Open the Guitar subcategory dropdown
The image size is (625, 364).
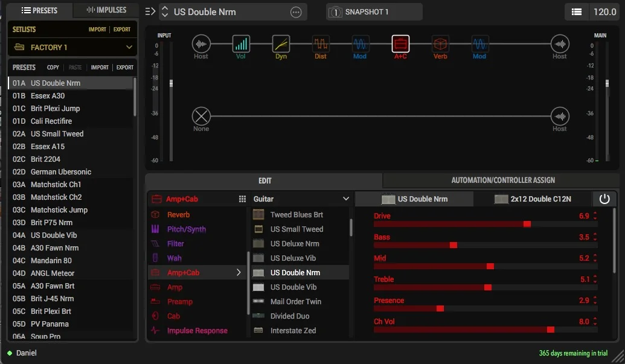tap(345, 199)
